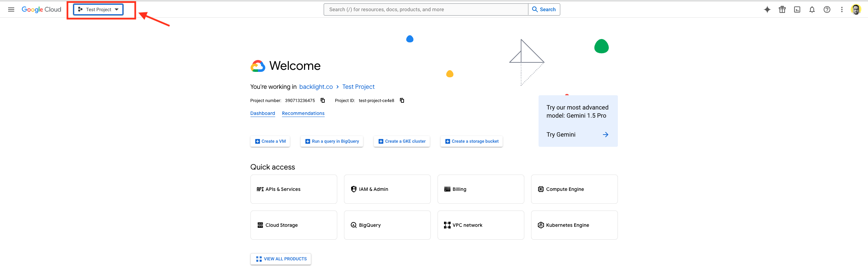Activate Cloud Shell terminal icon
868x279 pixels.
click(x=797, y=9)
